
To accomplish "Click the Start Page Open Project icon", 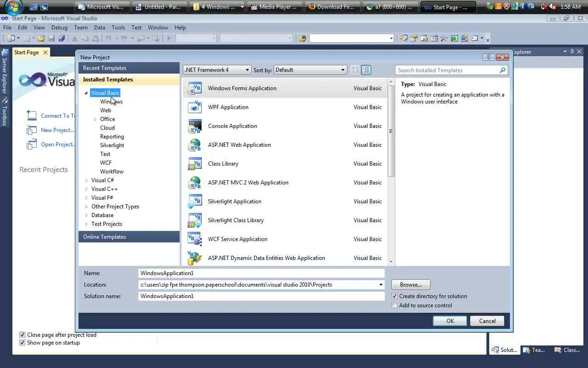I will tap(32, 144).
